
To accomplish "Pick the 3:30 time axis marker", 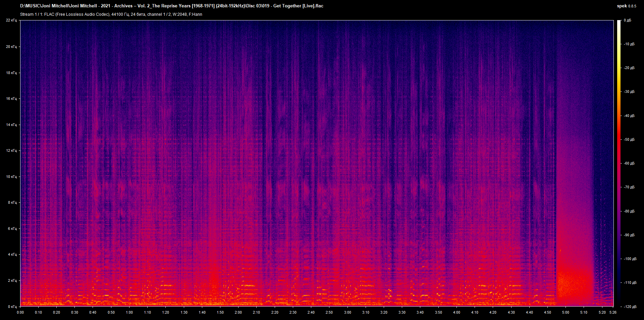I will (402, 312).
